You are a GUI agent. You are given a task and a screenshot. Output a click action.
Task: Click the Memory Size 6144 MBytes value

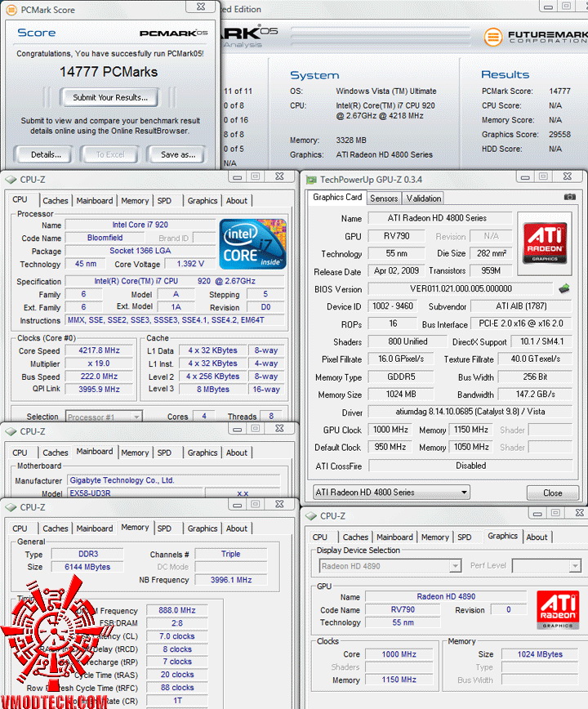click(x=87, y=567)
